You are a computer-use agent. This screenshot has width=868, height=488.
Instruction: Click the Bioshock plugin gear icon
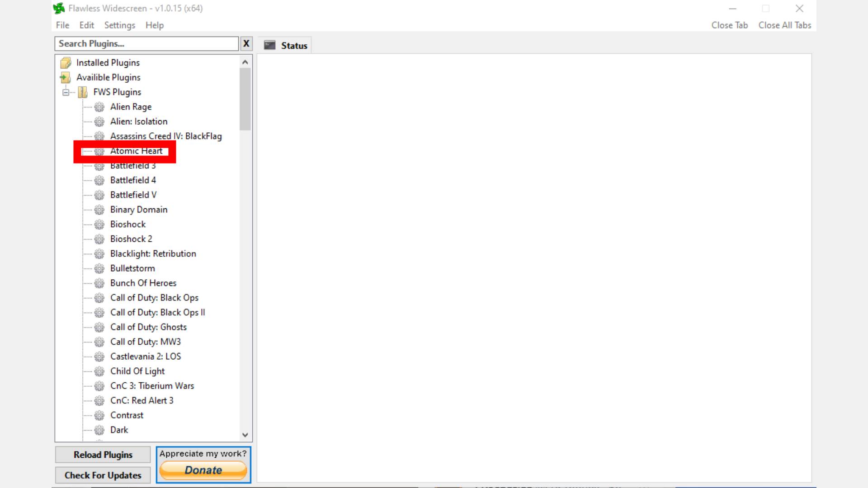(x=99, y=224)
